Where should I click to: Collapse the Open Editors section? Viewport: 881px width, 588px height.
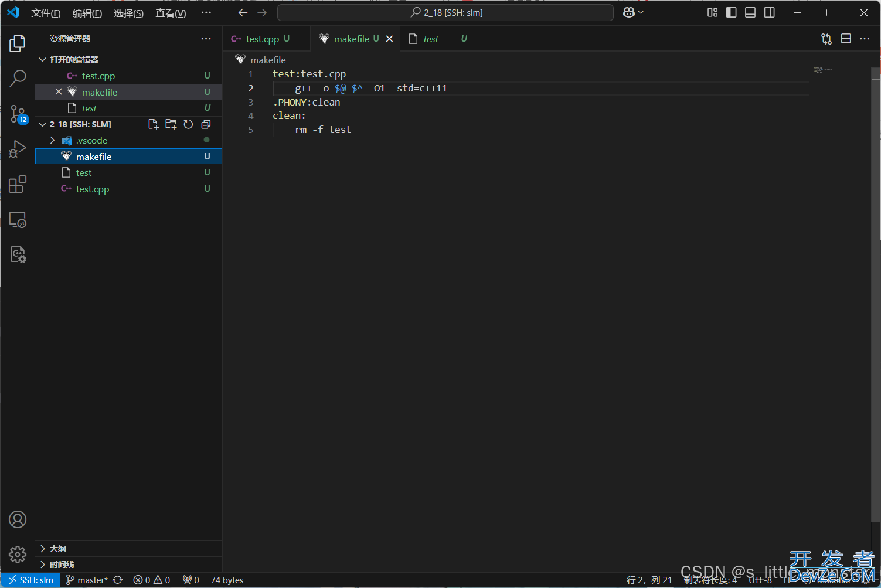pos(43,60)
